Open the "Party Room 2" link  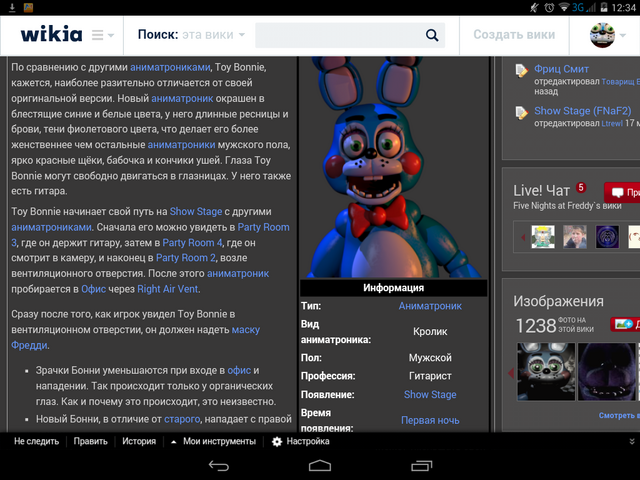(x=186, y=258)
